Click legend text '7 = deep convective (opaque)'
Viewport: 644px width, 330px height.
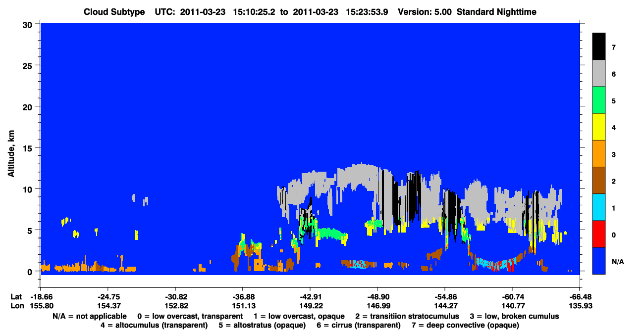[x=466, y=325]
